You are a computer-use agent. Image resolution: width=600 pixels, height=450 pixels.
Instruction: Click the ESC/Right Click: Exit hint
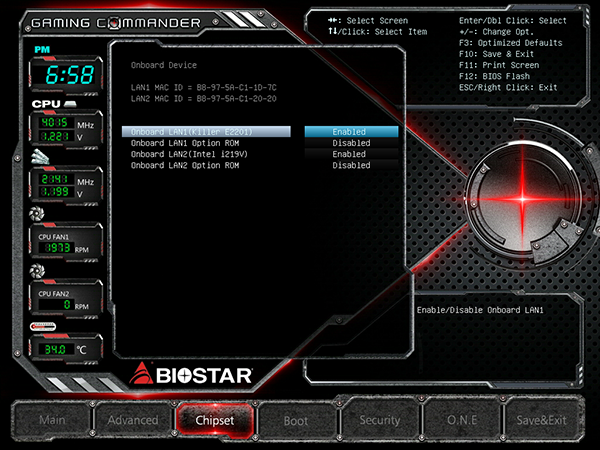point(508,87)
